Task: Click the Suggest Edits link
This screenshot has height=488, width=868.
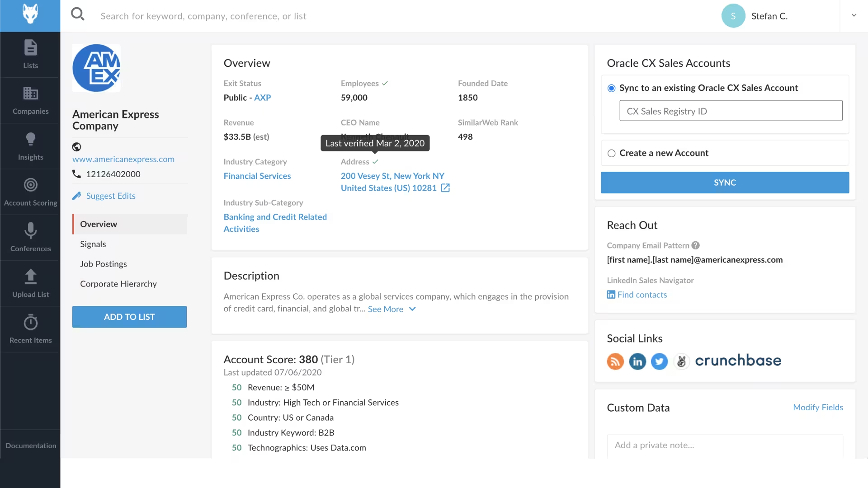Action: coord(111,196)
